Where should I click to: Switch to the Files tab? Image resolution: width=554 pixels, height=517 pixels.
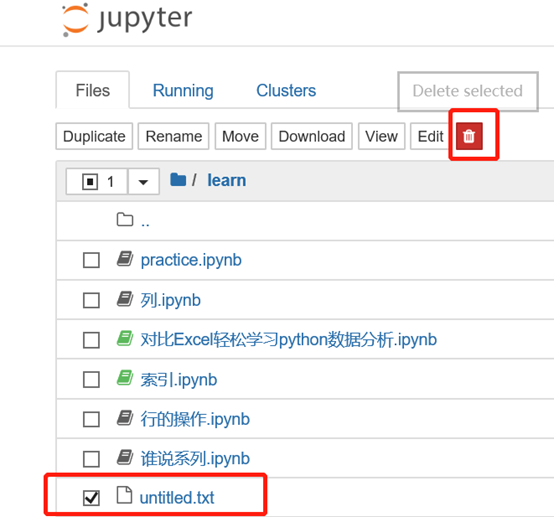click(x=93, y=90)
